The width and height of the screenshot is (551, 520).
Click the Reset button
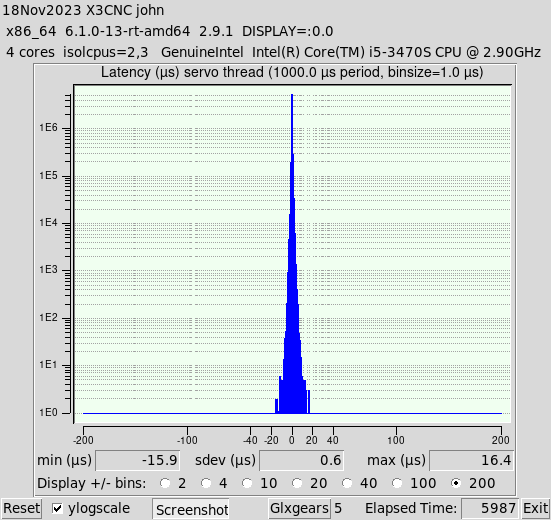(x=21, y=508)
